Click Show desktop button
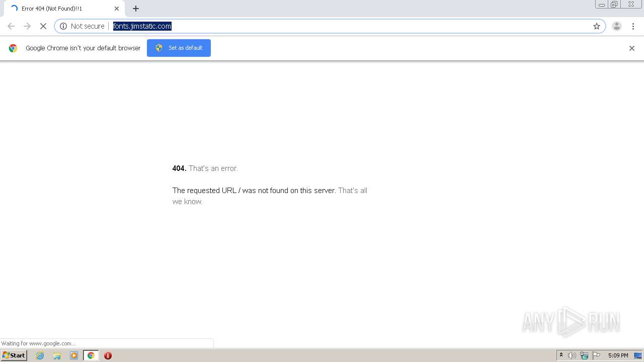This screenshot has height=362, width=644. click(x=638, y=355)
